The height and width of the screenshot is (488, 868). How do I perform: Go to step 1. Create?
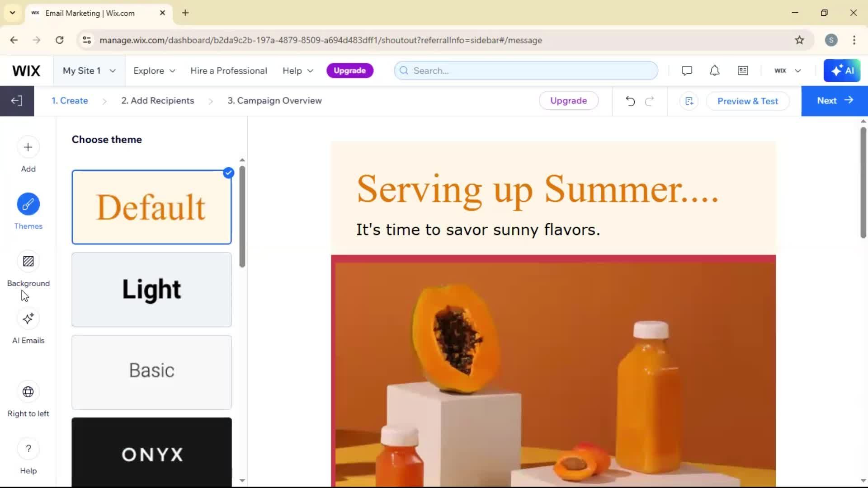coord(70,101)
